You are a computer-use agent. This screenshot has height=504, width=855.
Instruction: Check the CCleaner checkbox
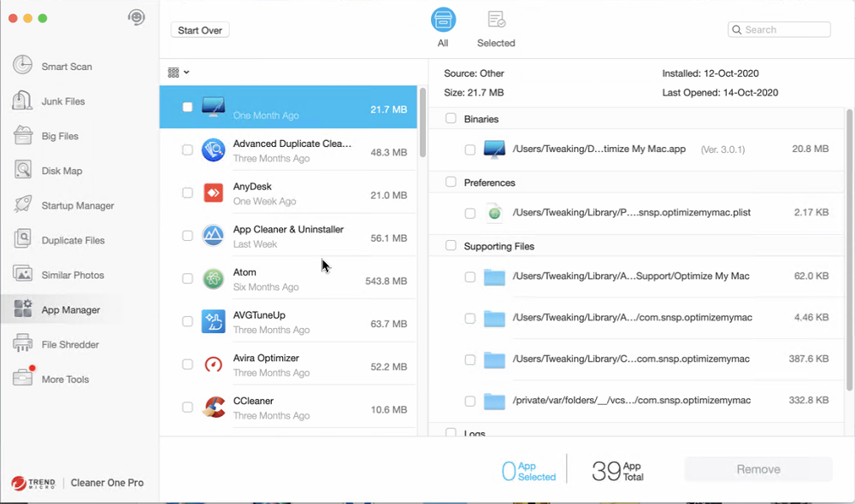(x=187, y=407)
